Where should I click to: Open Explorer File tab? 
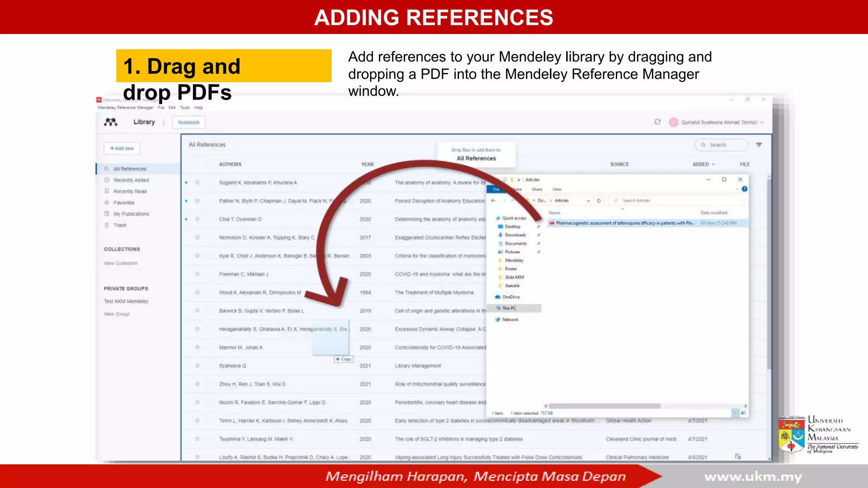[x=496, y=189]
